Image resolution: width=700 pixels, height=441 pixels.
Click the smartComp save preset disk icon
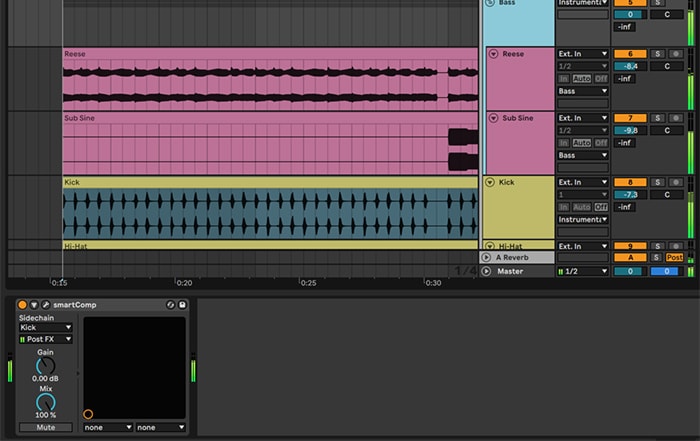click(182, 305)
